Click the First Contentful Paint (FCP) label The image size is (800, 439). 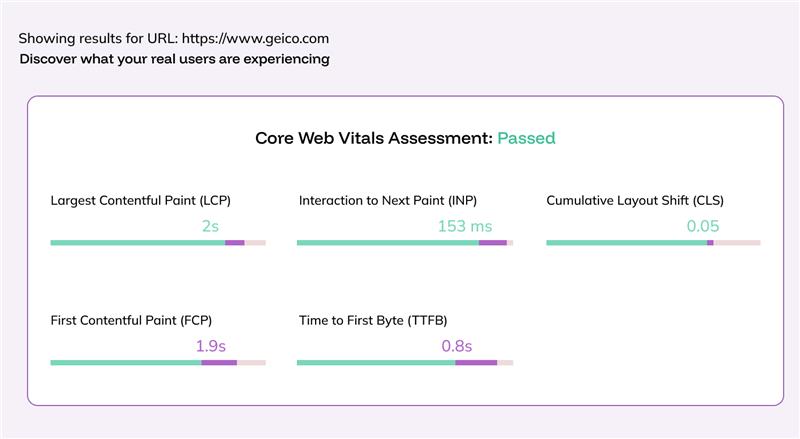[x=131, y=320]
